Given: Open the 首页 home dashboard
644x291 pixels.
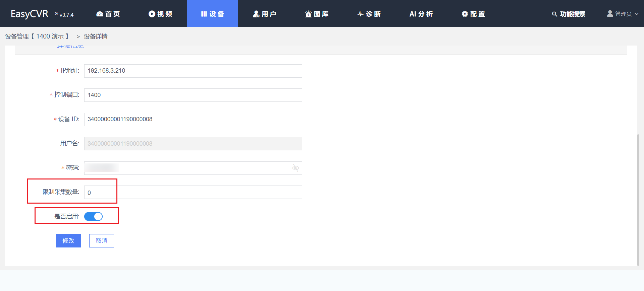Looking at the screenshot, I should pos(108,14).
